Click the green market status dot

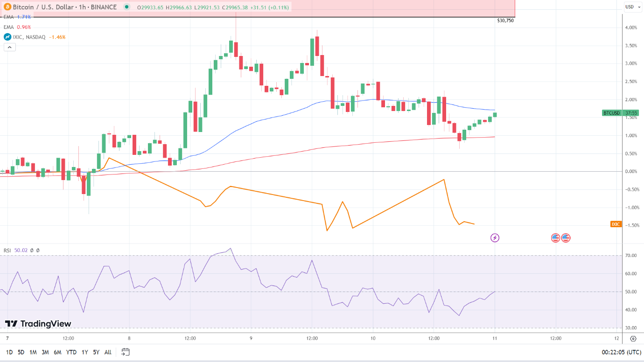(x=127, y=7)
